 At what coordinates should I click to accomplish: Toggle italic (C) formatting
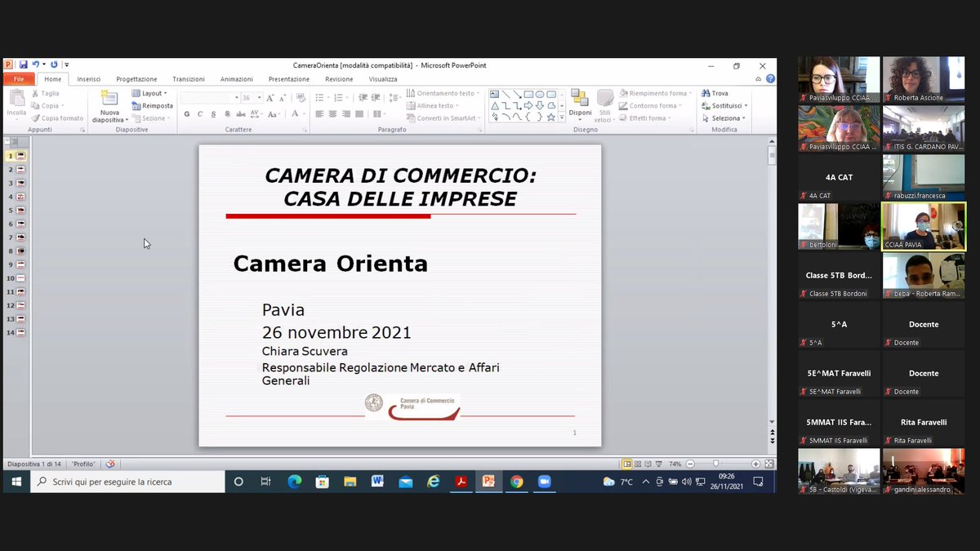(200, 114)
